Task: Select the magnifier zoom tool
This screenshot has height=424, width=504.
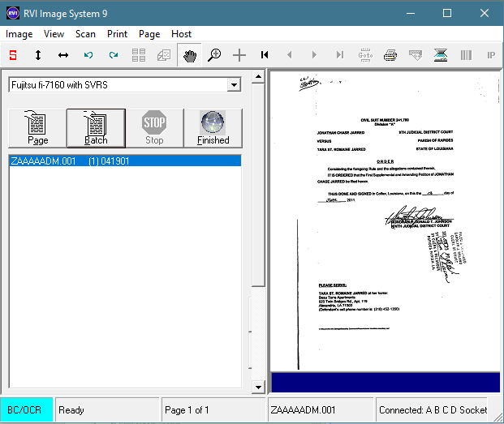Action: pyautogui.click(x=214, y=55)
